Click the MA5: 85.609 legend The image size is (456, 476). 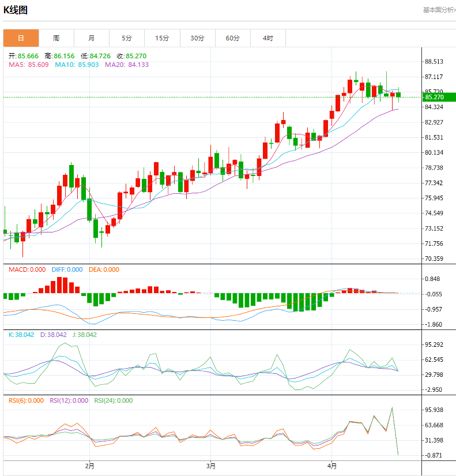28,65
